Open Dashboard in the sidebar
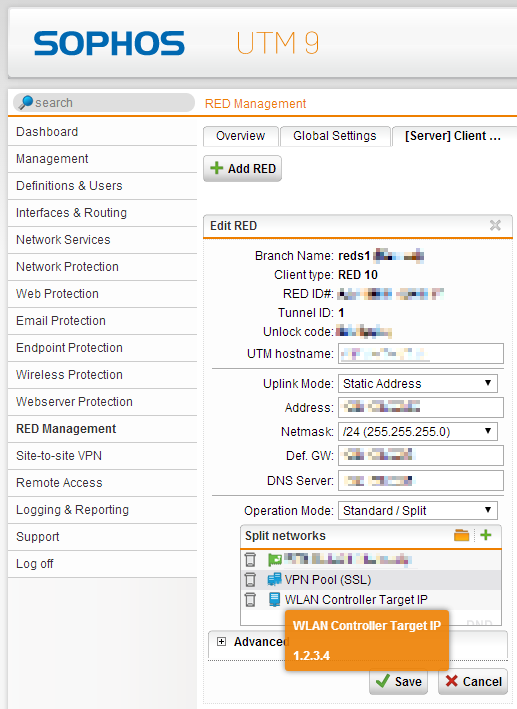 [x=103, y=132]
